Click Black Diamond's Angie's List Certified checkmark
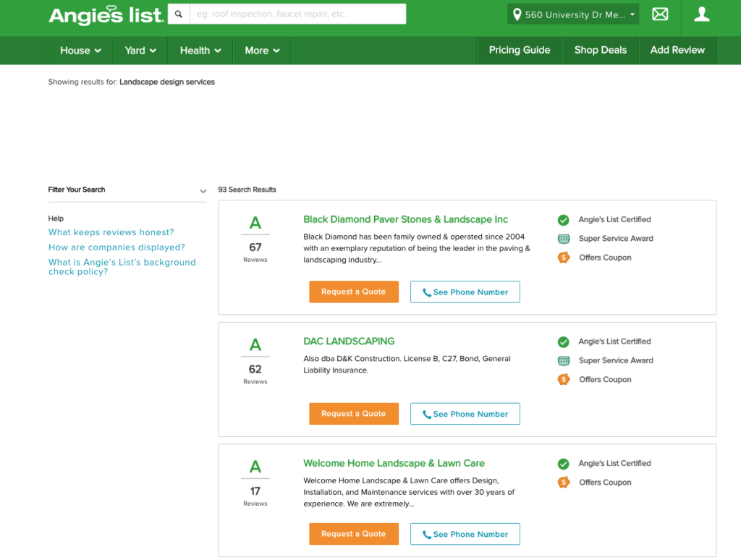 point(563,220)
